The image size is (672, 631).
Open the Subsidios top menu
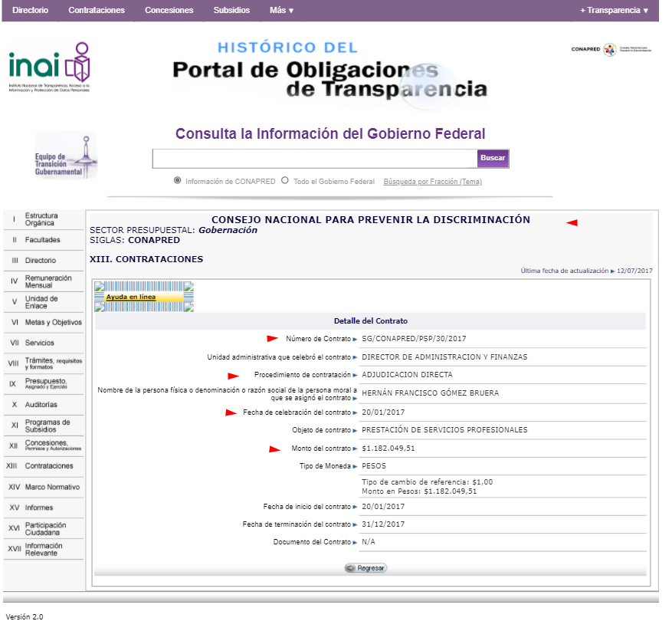pyautogui.click(x=231, y=10)
